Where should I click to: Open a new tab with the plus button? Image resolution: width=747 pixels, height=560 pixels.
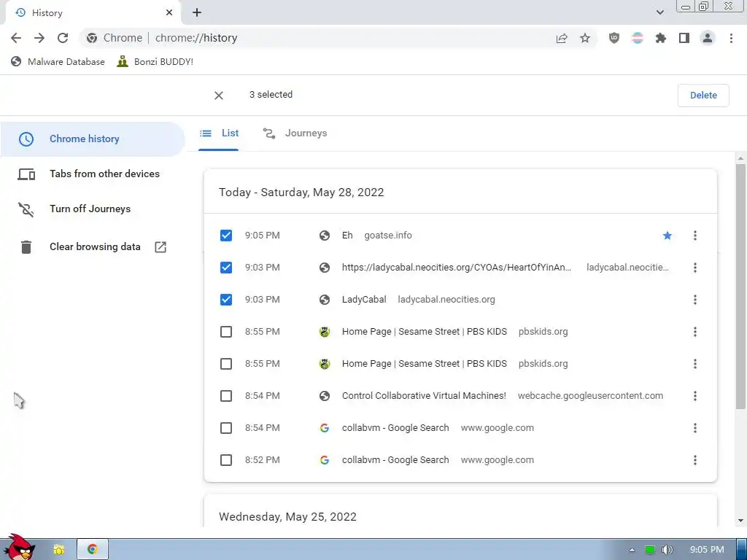(x=197, y=13)
